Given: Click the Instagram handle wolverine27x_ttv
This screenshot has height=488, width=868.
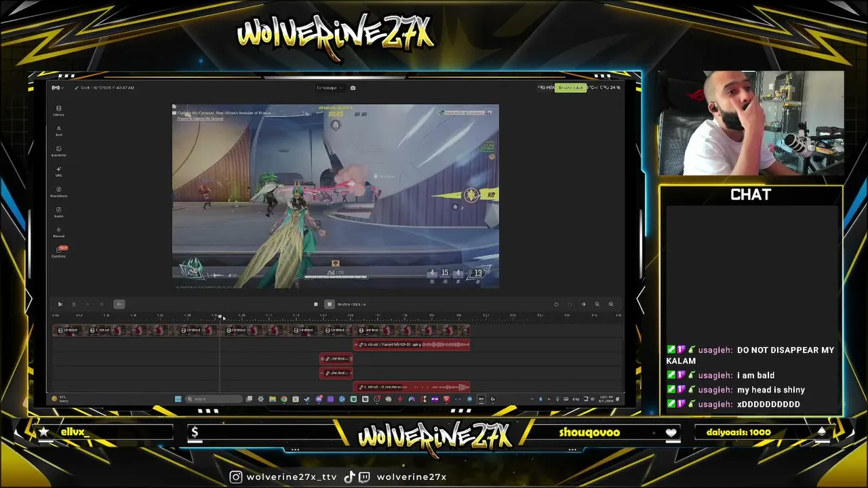Looking at the screenshot, I should coord(292,476).
